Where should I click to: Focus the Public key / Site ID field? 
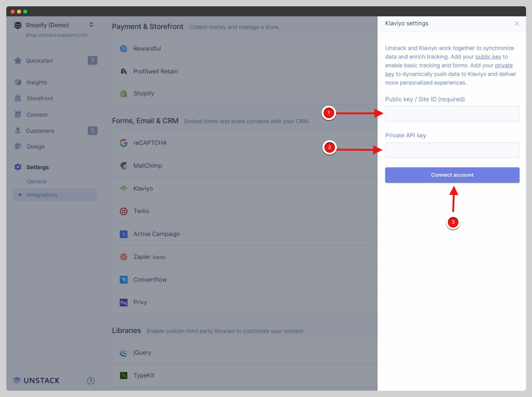point(452,114)
